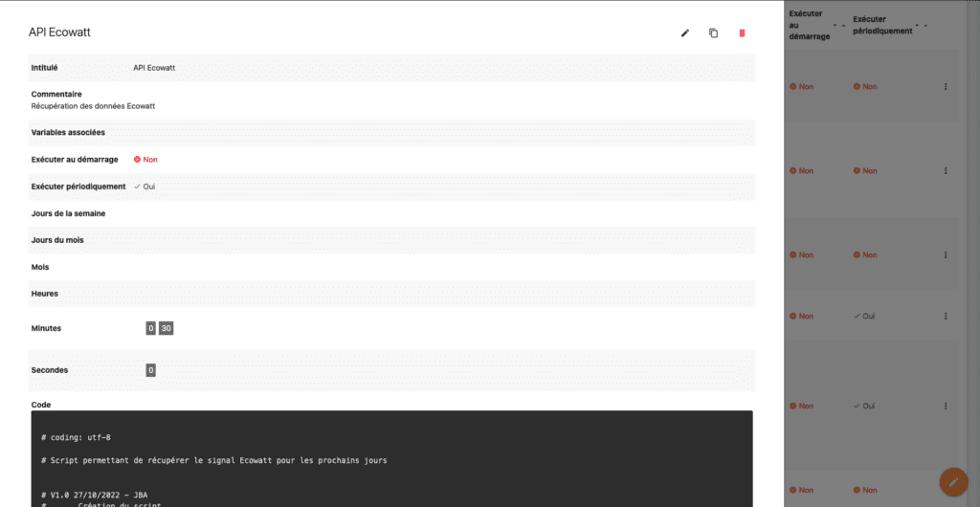Click the orange floating pencil button
Image resolution: width=980 pixels, height=507 pixels.
click(x=952, y=481)
